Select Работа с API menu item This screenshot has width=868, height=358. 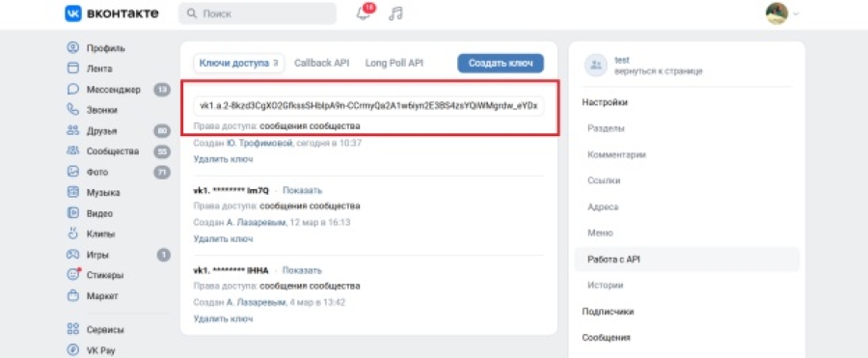click(x=687, y=260)
